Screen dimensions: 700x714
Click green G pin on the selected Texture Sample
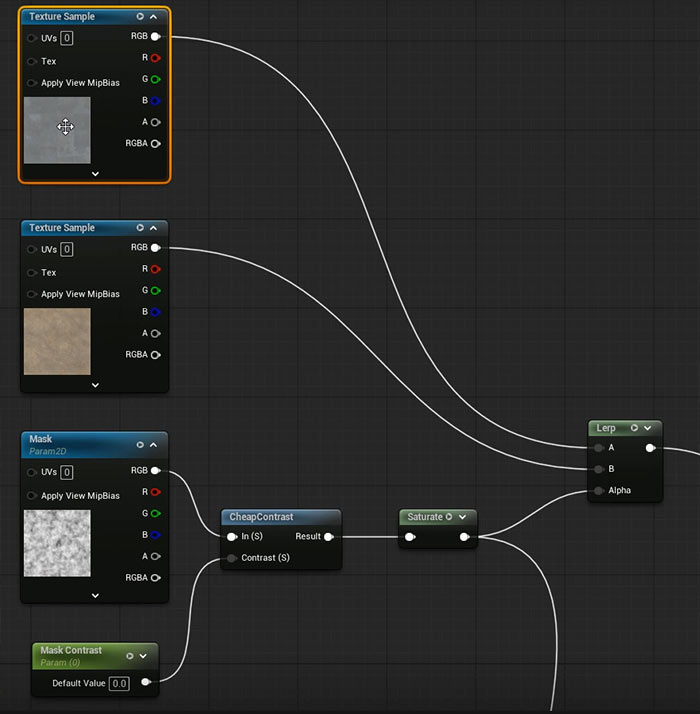[155, 79]
